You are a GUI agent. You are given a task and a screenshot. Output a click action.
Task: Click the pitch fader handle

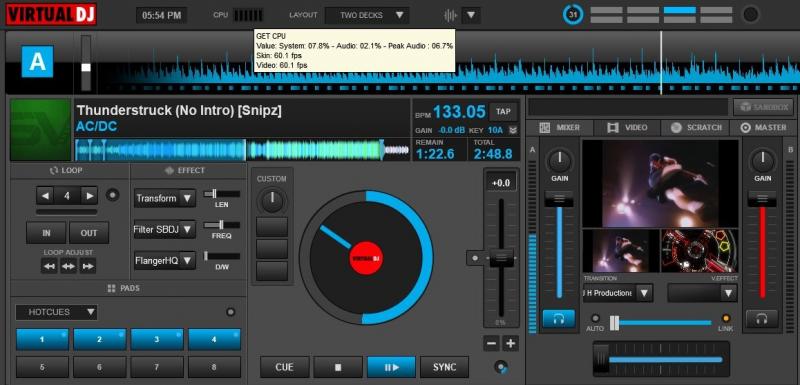point(502,258)
